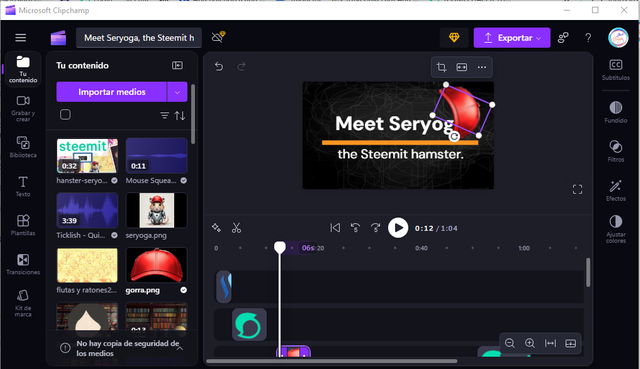Open Grabar y crear tab
This screenshot has height=369, width=640.
tap(23, 109)
